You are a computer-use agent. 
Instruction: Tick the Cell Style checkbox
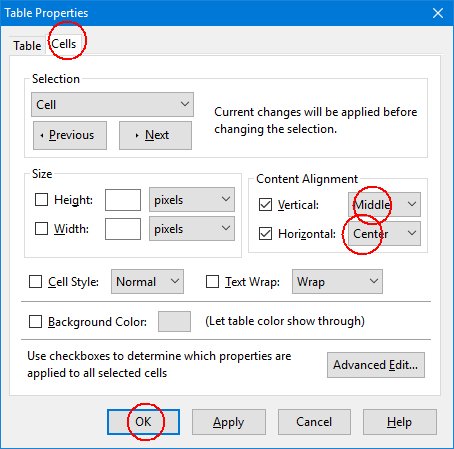(35, 282)
